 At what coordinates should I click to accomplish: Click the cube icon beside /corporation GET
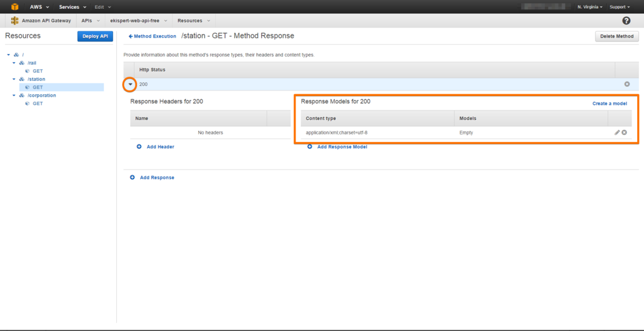coord(28,104)
